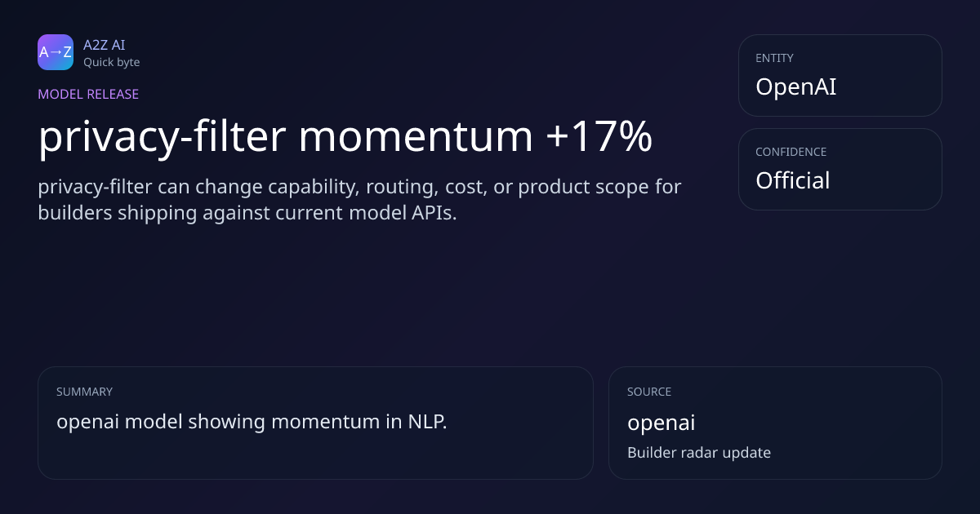Click 'privacy-filter' in the large headline
The image size is (980, 514).
coord(161,137)
